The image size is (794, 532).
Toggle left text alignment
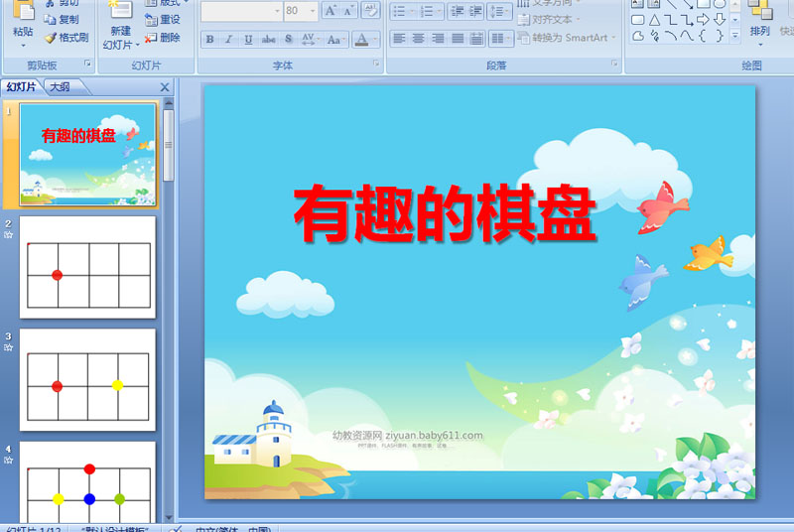pyautogui.click(x=399, y=39)
